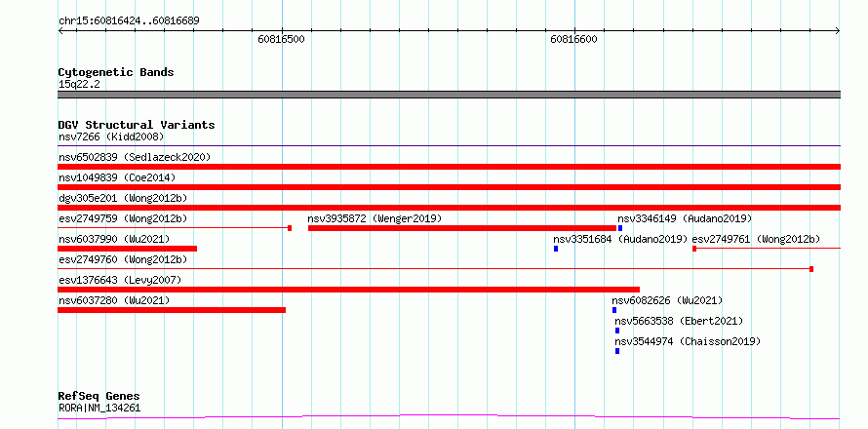Select the red bar under esv1376643
This screenshot has height=429, width=868.
[349, 290]
